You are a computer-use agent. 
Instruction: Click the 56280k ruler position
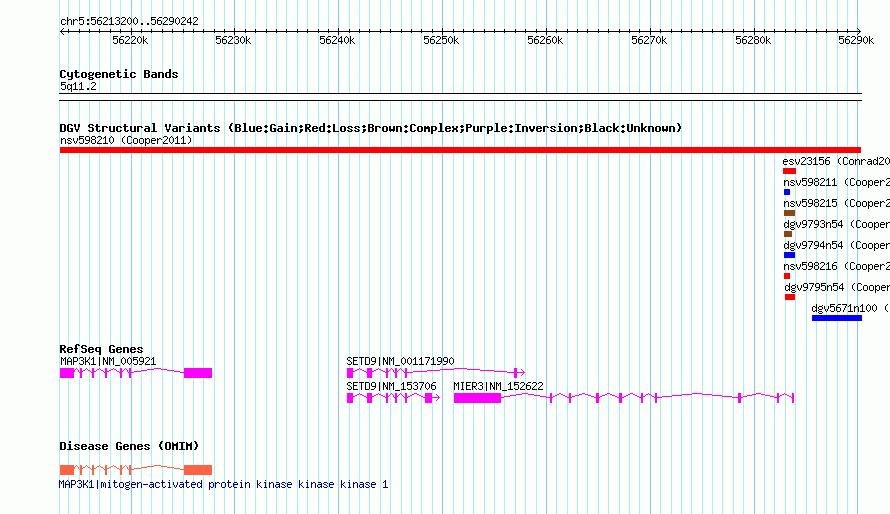pos(753,40)
